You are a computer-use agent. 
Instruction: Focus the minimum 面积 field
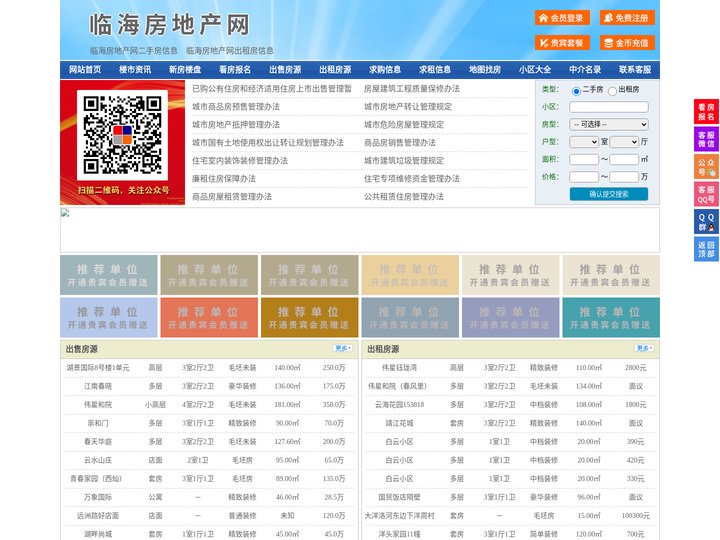pos(584,159)
